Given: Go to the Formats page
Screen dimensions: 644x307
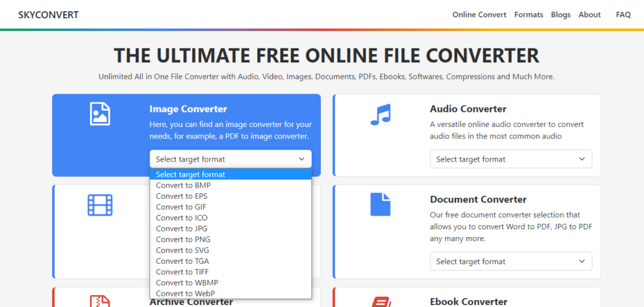Looking at the screenshot, I should point(528,14).
